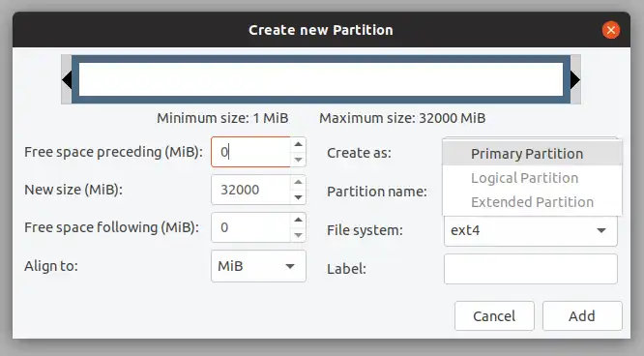This screenshot has width=644, height=356.
Task: Close the Create new Partition dialog
Action: pyautogui.click(x=611, y=30)
